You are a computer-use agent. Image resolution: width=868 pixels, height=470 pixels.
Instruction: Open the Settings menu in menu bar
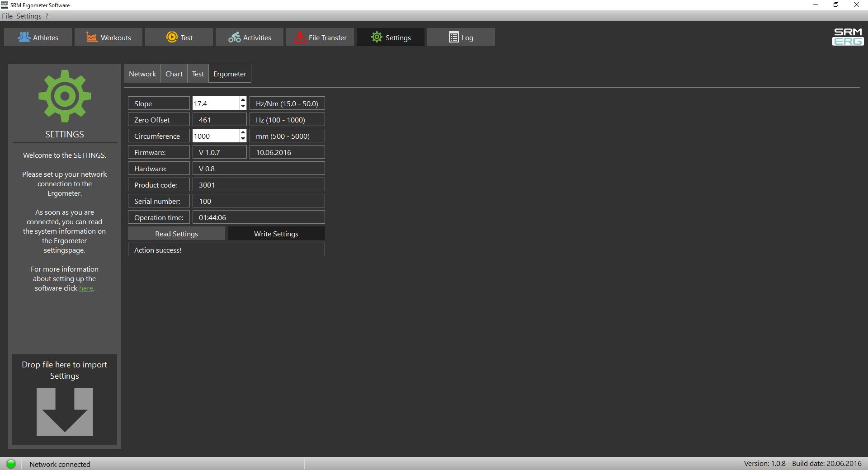tap(29, 16)
